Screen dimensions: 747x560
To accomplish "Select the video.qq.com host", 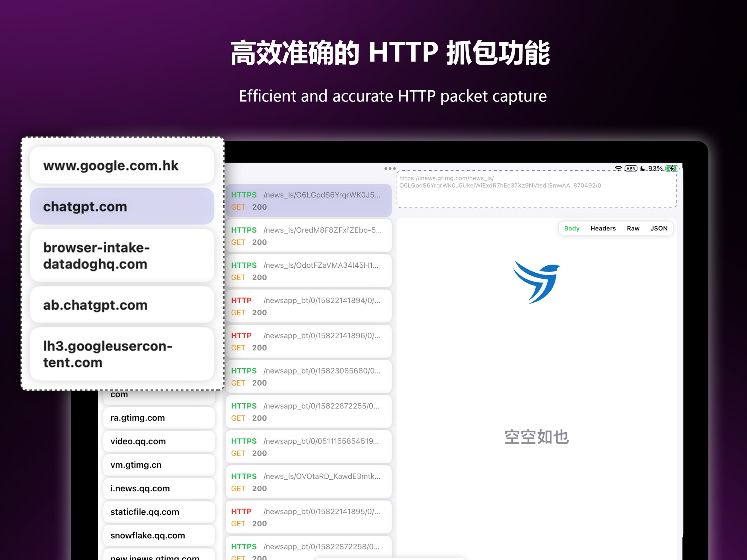I will 159,441.
